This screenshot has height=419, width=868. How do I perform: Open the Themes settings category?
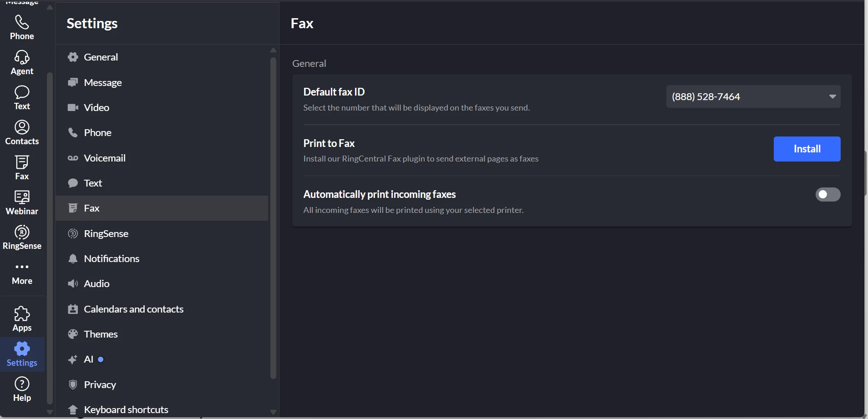coord(101,334)
